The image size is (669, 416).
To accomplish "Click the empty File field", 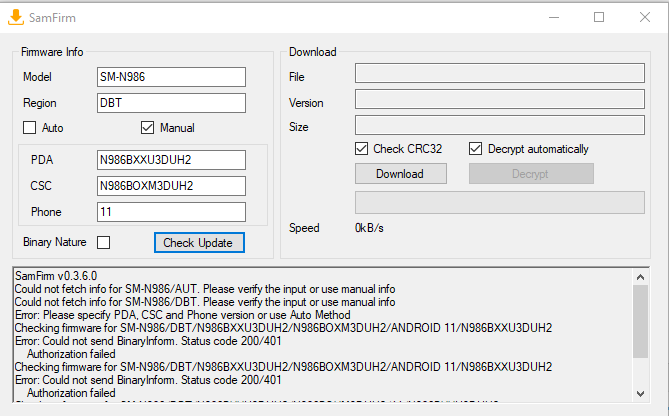I will coord(500,73).
